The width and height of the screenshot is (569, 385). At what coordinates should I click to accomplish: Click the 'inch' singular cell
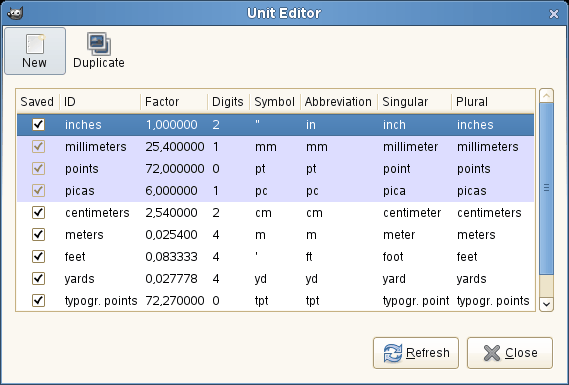coord(394,125)
